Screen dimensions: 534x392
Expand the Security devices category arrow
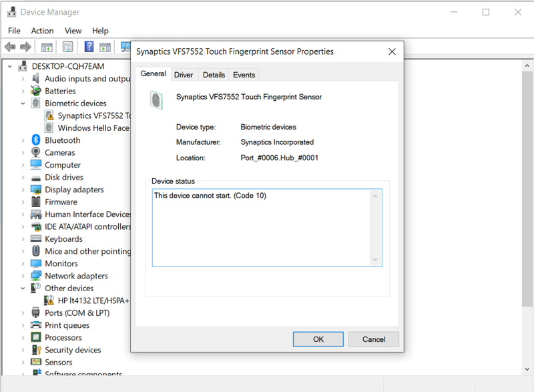click(x=23, y=350)
